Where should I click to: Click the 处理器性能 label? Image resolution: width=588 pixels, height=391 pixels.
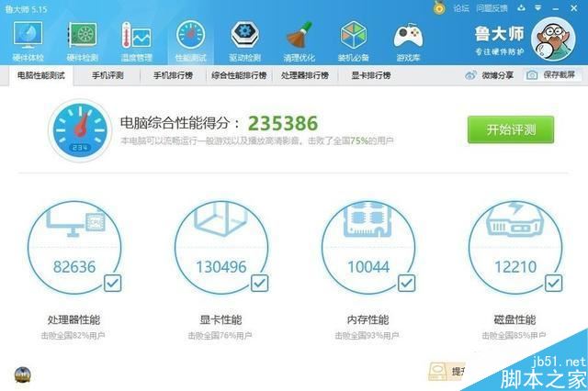(73, 319)
